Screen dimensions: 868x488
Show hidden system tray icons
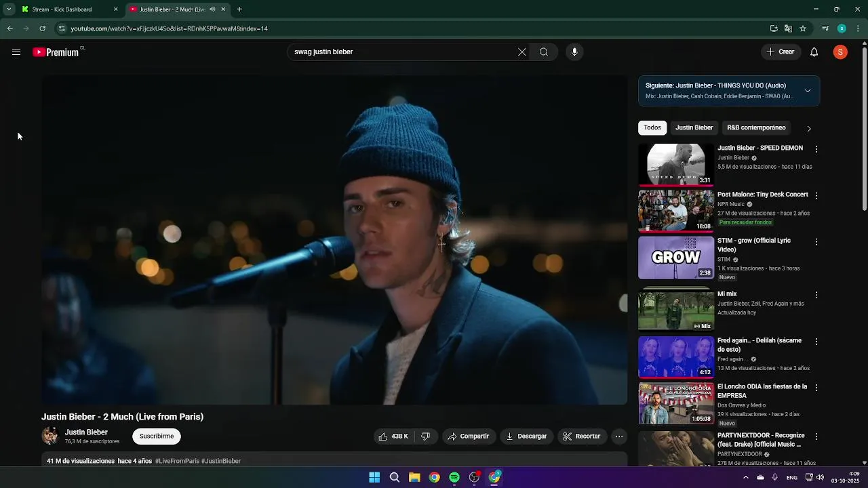[745, 477]
